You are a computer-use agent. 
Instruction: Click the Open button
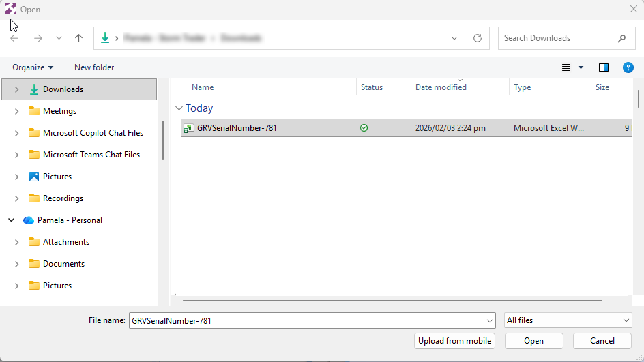click(x=533, y=341)
